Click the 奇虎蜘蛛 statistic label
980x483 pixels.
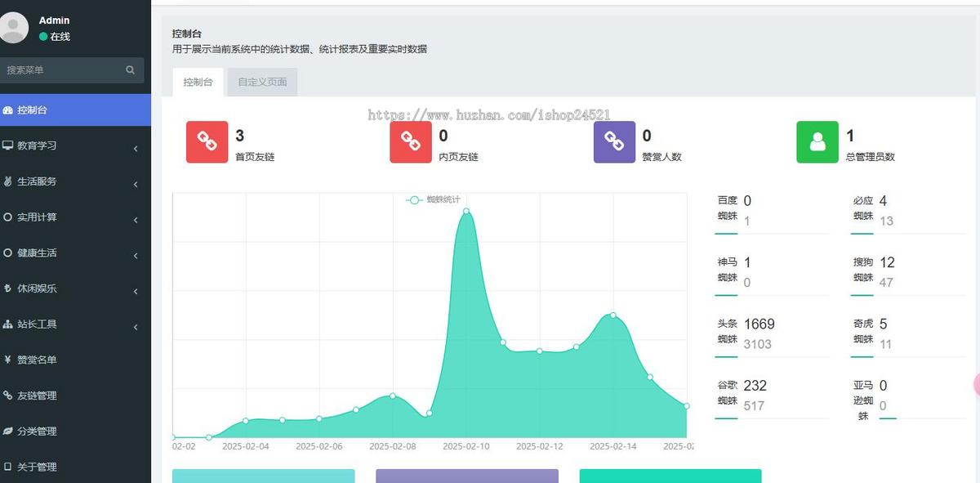click(x=863, y=331)
